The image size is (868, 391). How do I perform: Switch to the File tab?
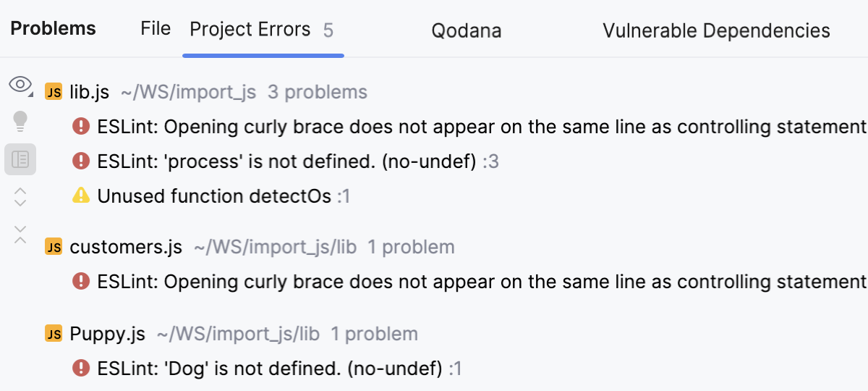pos(156,29)
